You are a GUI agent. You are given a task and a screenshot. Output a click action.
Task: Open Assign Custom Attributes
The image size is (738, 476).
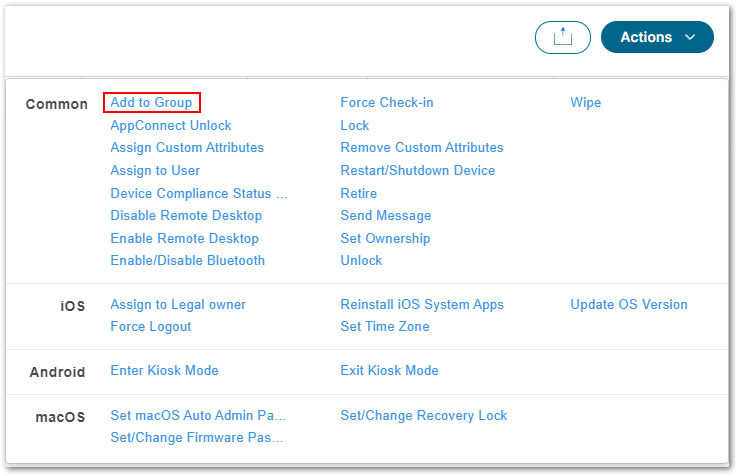coord(187,147)
